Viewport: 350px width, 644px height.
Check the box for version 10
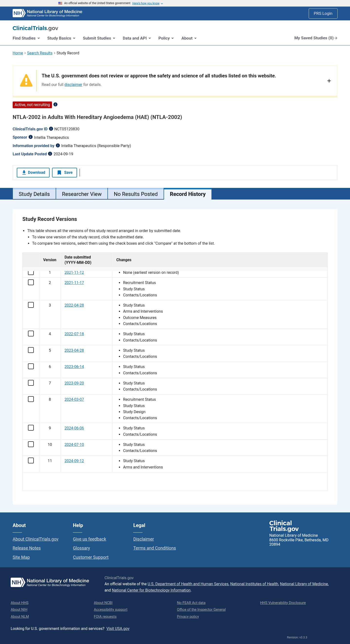click(x=31, y=444)
